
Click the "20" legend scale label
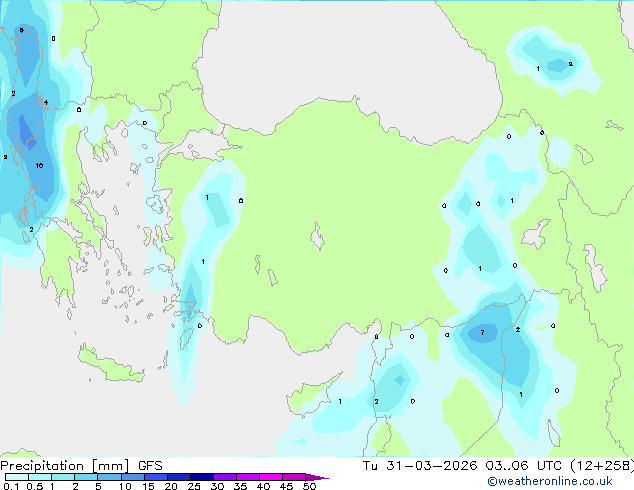coord(171,486)
